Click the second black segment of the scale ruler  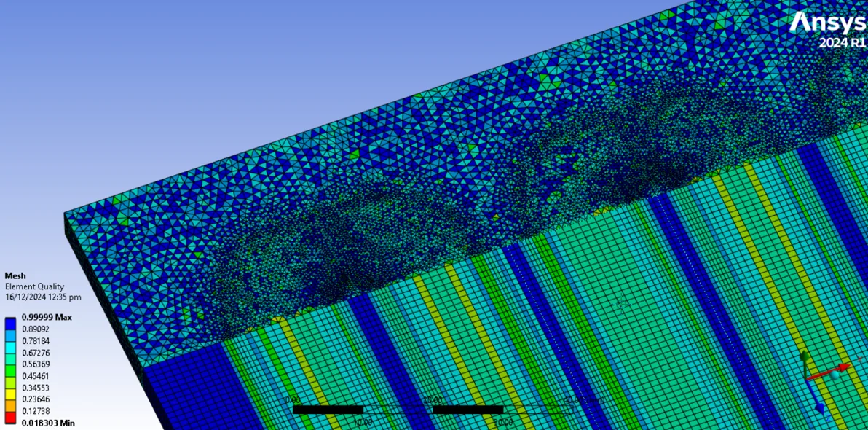467,410
